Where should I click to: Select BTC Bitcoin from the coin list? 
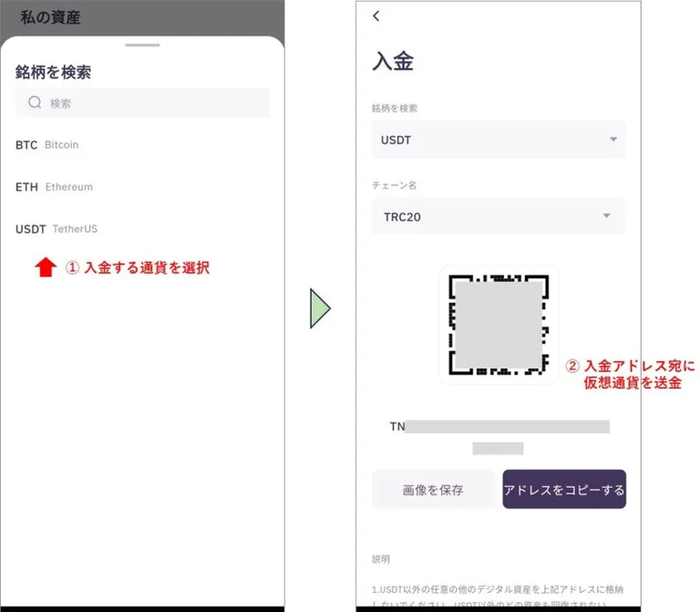46,145
